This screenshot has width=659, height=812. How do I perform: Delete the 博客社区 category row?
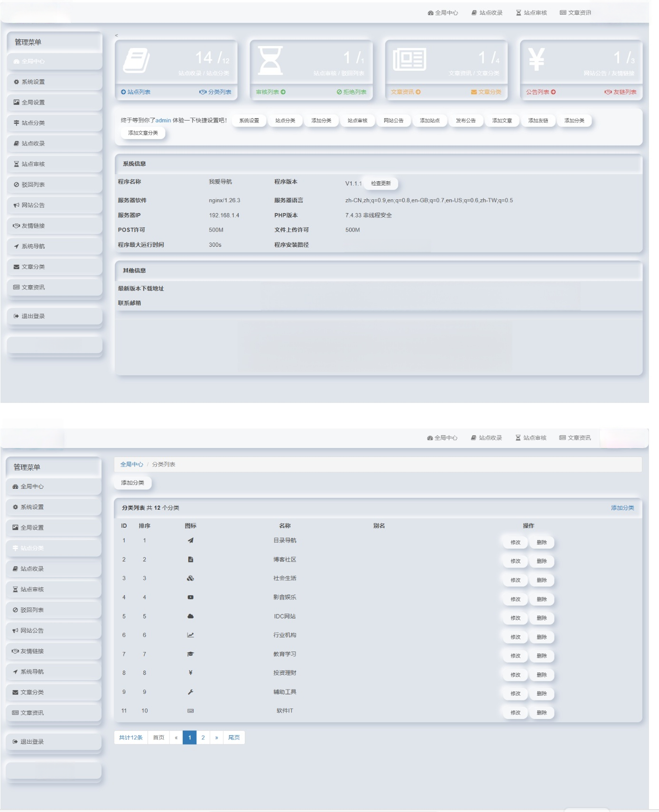[x=542, y=561]
